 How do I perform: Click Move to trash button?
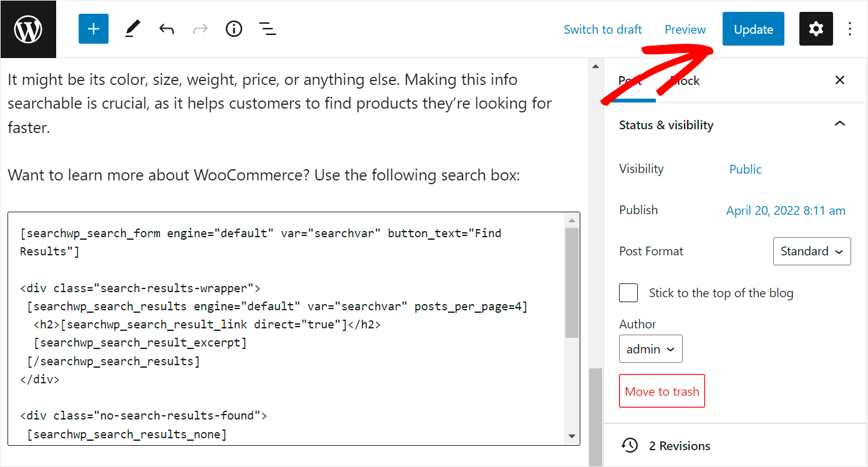pos(662,391)
